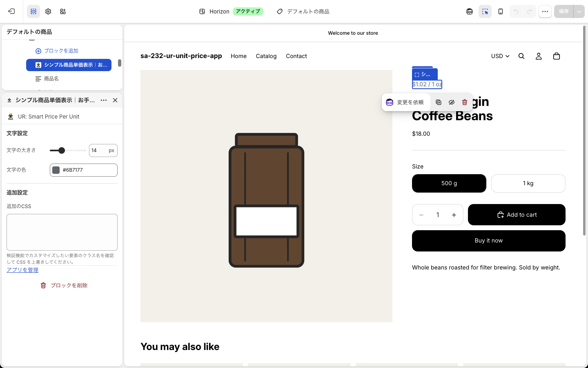Viewport: 588px width, 368px height.
Task: Increase quantity with plus button
Action: [x=454, y=215]
